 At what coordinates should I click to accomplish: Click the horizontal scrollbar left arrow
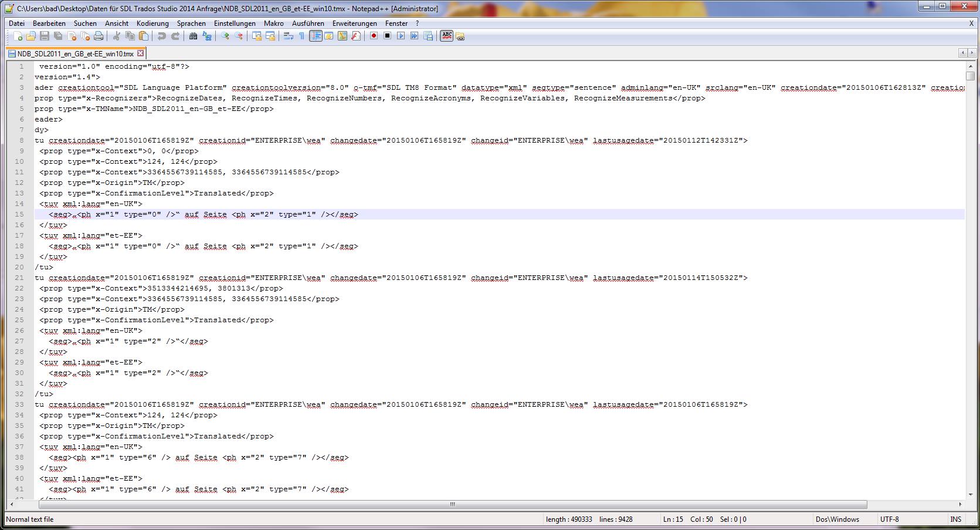(12, 504)
